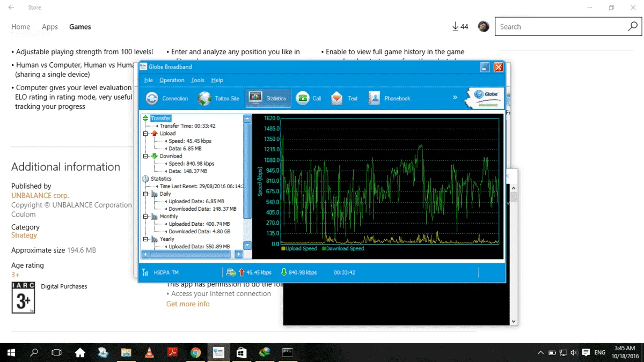Open the Phonebook toolbar icon
644x362 pixels.
[375, 99]
